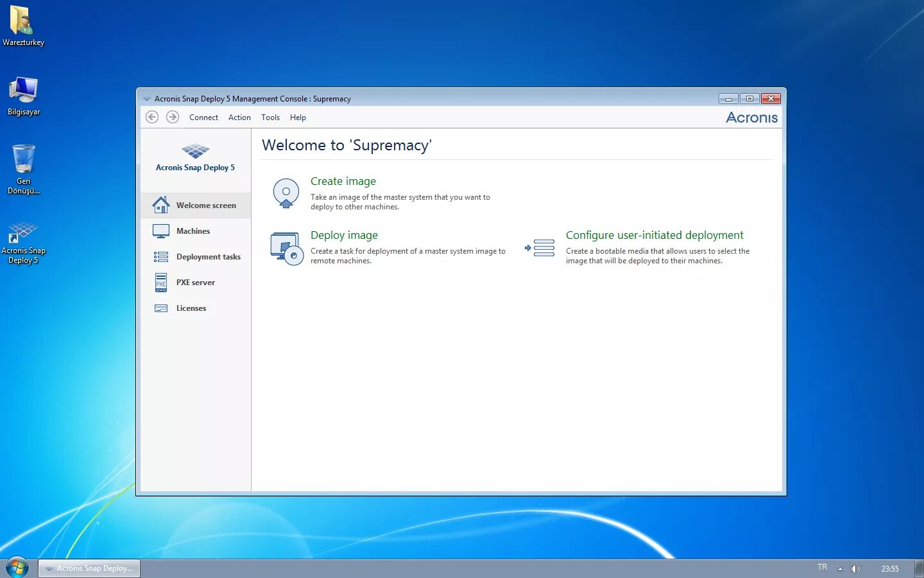Viewport: 924px width, 578px height.
Task: Select Acronis Snap Deploy 5 desktop shortcut
Action: coord(23,243)
